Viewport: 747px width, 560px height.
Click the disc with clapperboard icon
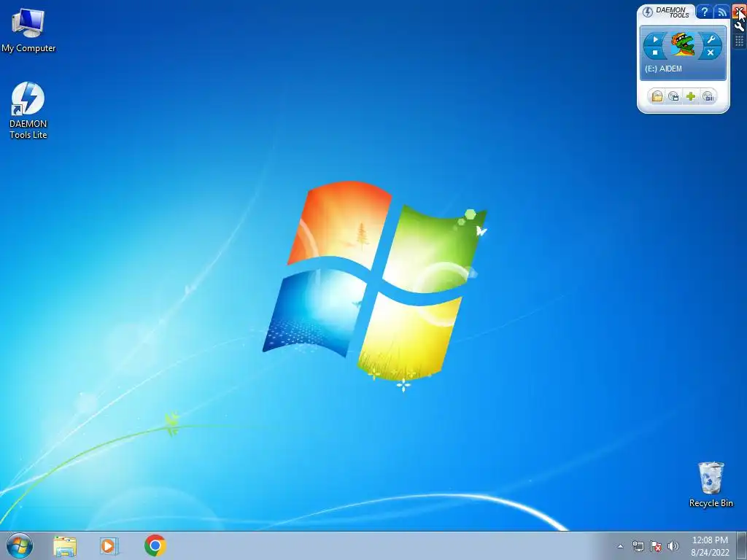pos(673,97)
